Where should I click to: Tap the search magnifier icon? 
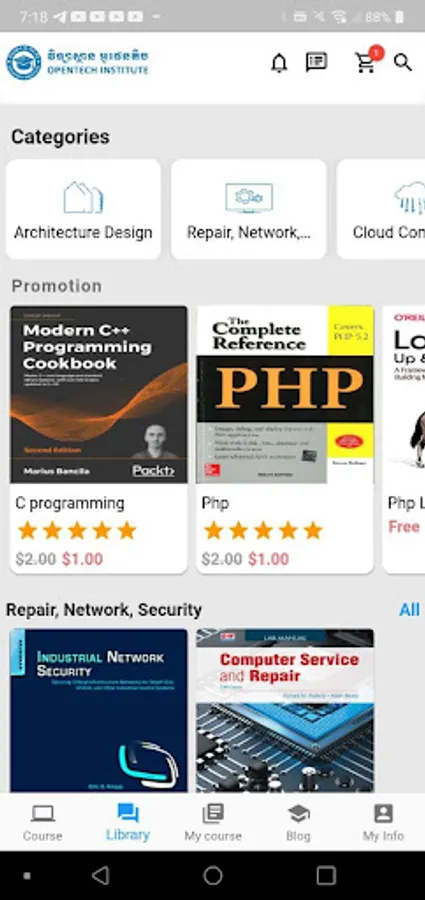[403, 63]
